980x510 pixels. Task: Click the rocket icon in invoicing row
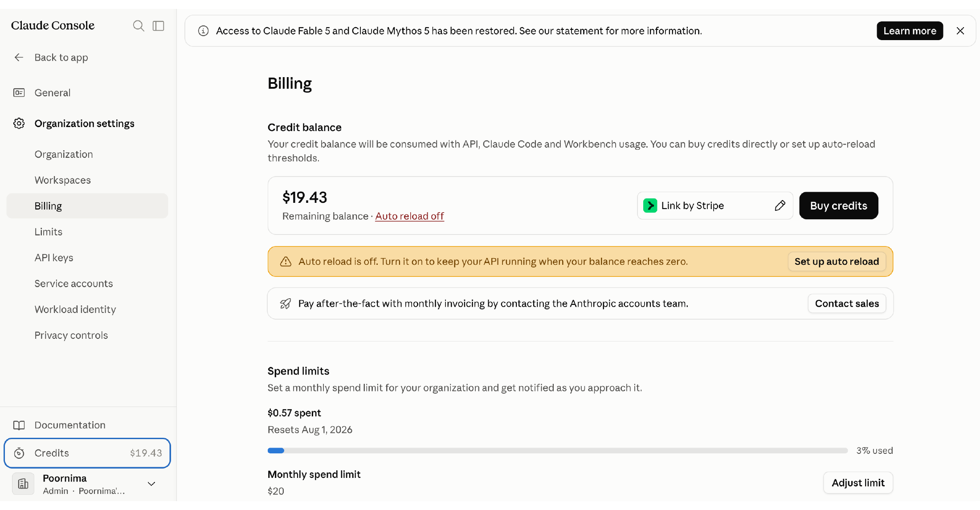(286, 304)
